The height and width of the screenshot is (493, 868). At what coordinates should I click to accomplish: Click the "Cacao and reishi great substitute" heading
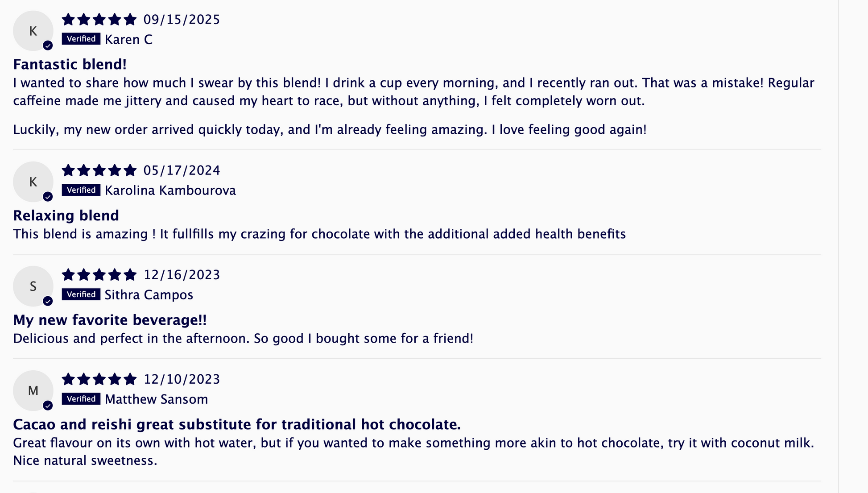(236, 424)
